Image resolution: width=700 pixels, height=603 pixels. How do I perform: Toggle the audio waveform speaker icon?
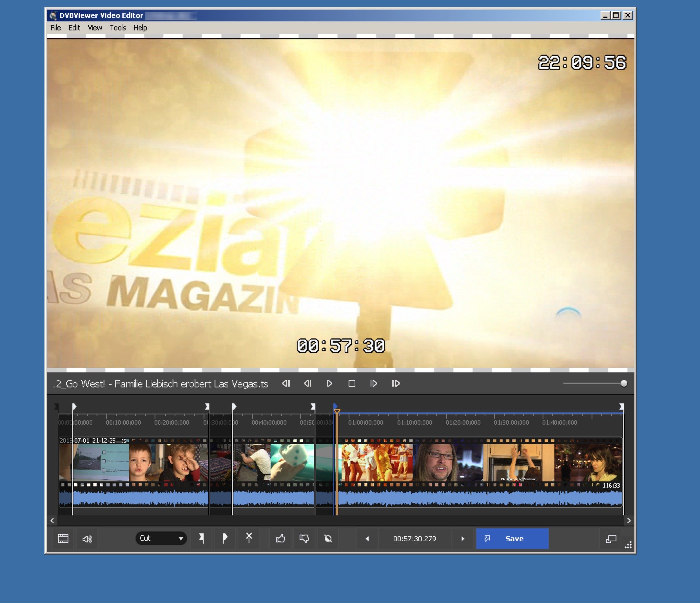[87, 539]
